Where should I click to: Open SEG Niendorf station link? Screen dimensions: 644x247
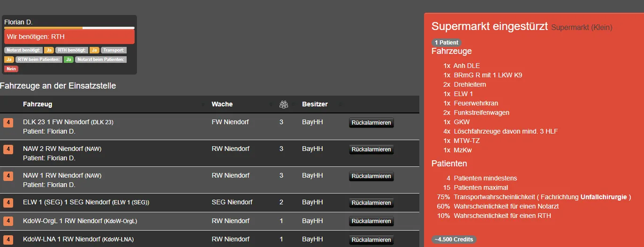(x=232, y=202)
